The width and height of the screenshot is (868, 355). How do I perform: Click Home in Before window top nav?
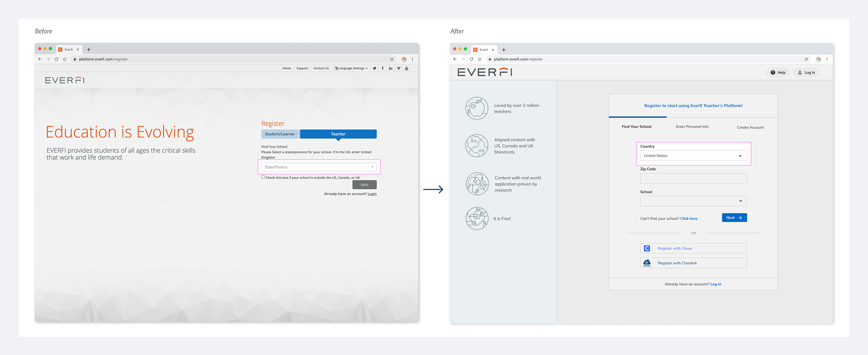(x=287, y=68)
